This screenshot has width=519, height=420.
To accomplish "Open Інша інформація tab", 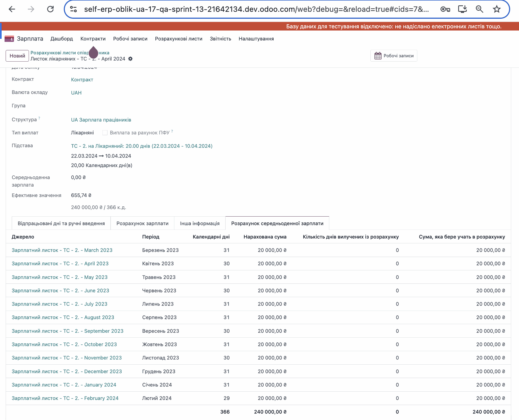I will 199,223.
